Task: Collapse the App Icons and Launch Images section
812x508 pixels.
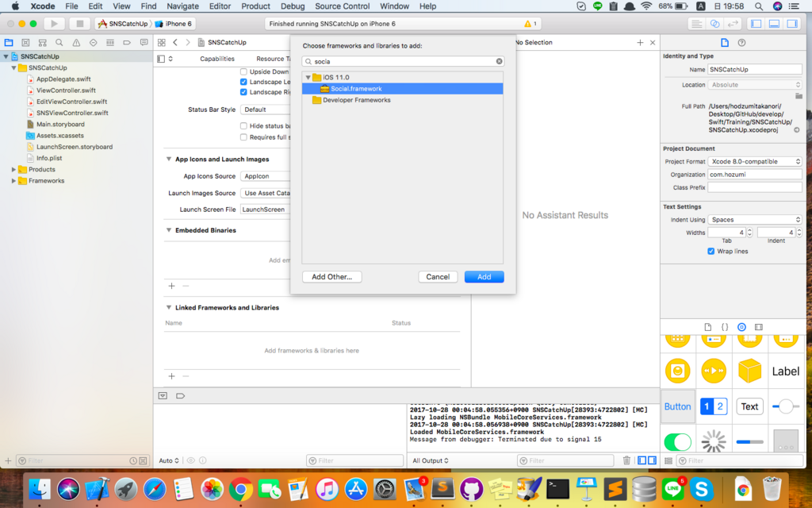Action: 168,159
